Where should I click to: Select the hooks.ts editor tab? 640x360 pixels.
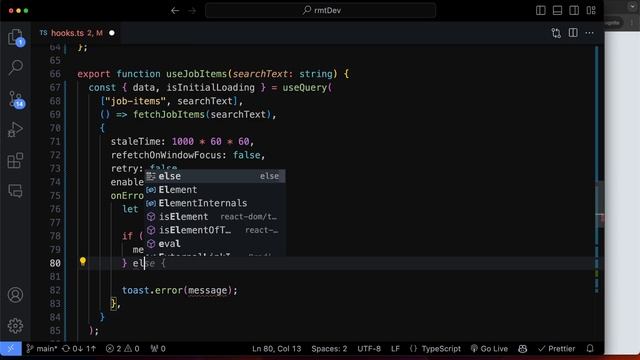[x=77, y=33]
